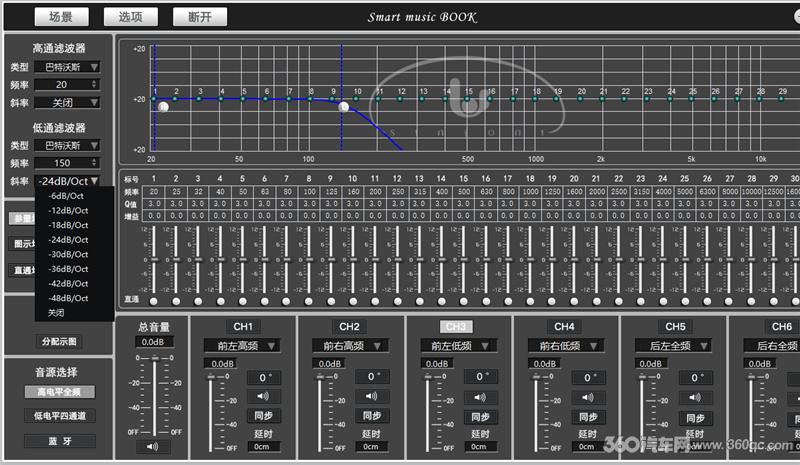Open low-pass filter 类型 dropdown

tap(67, 145)
